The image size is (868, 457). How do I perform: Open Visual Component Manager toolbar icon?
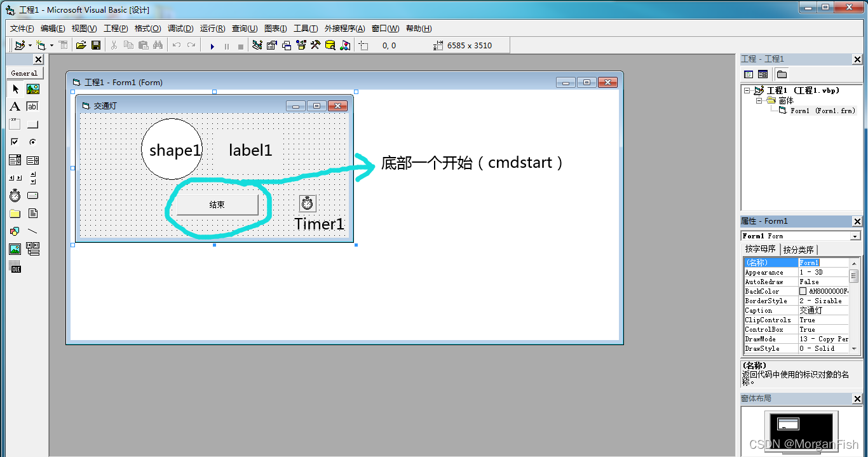[345, 45]
